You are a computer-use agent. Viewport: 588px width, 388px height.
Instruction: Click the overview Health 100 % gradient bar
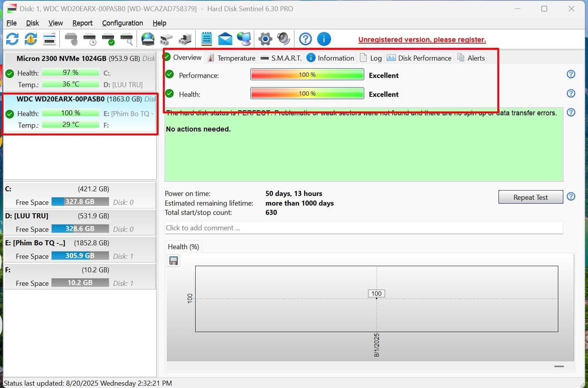[x=307, y=93]
